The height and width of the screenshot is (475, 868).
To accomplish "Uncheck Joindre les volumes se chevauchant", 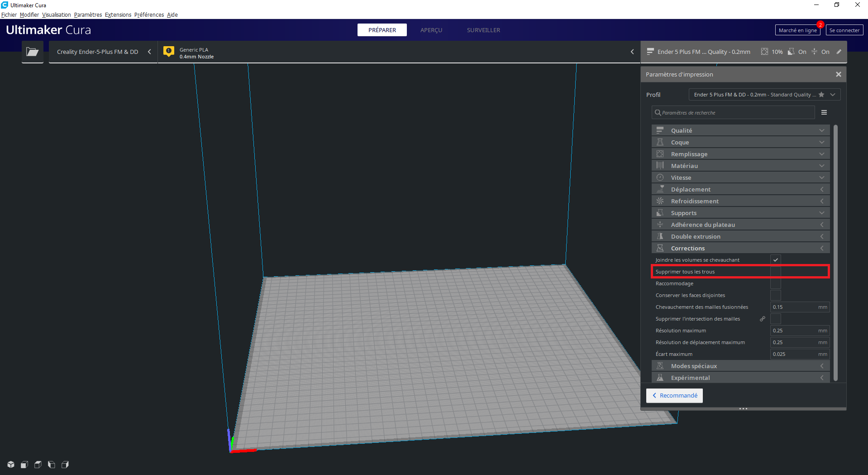I will point(776,260).
